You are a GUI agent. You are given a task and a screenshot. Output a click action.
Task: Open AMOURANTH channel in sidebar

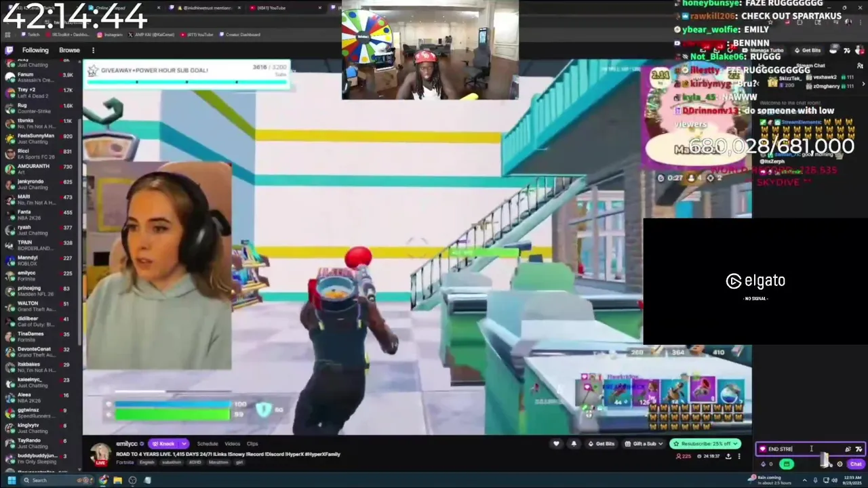pos(41,169)
